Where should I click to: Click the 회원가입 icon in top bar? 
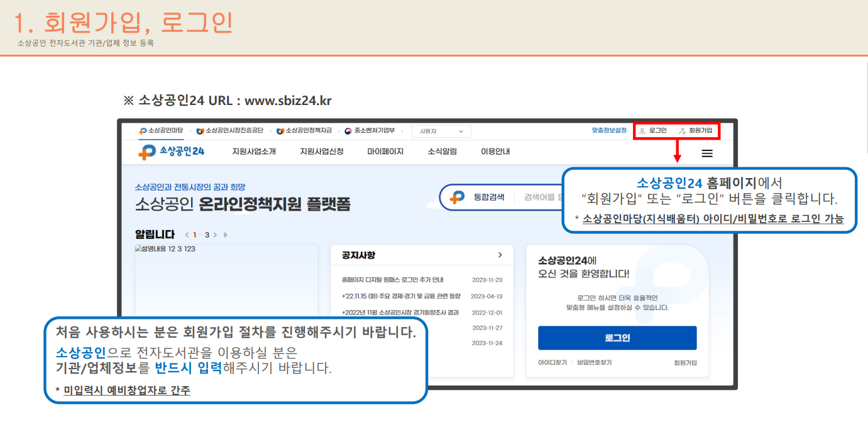[x=683, y=131]
